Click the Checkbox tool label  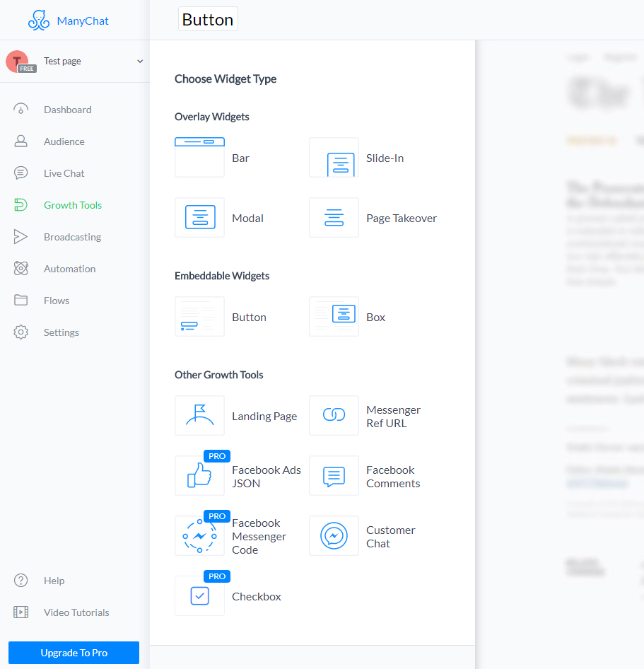pos(257,596)
